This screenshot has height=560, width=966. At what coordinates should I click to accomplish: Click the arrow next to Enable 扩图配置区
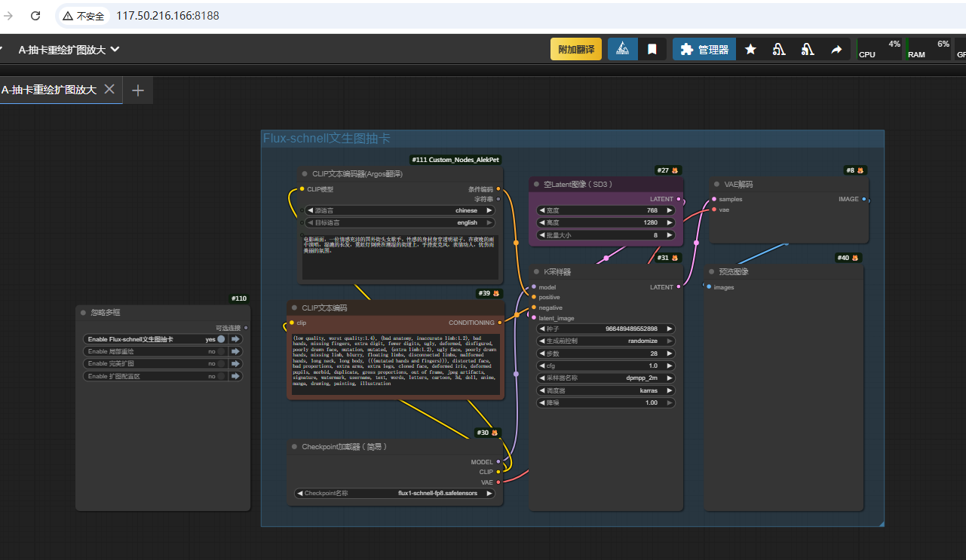tap(235, 375)
